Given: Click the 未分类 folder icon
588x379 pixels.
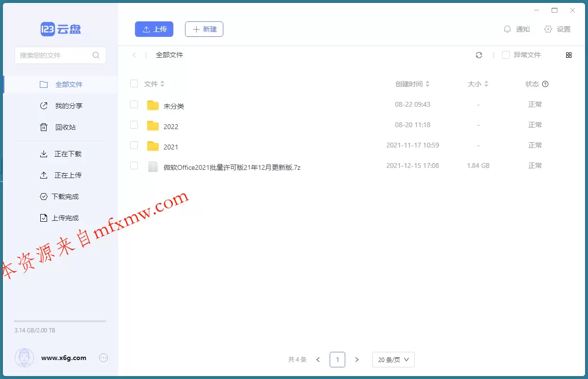Looking at the screenshot, I should click(153, 105).
